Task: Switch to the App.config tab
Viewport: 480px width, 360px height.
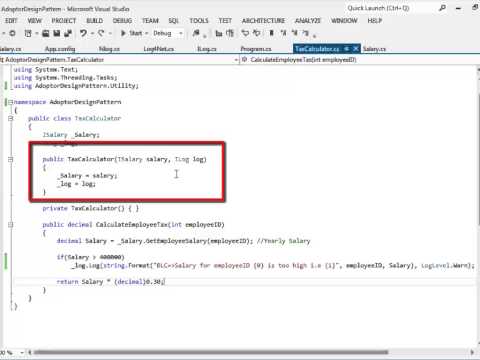Action: (60, 49)
